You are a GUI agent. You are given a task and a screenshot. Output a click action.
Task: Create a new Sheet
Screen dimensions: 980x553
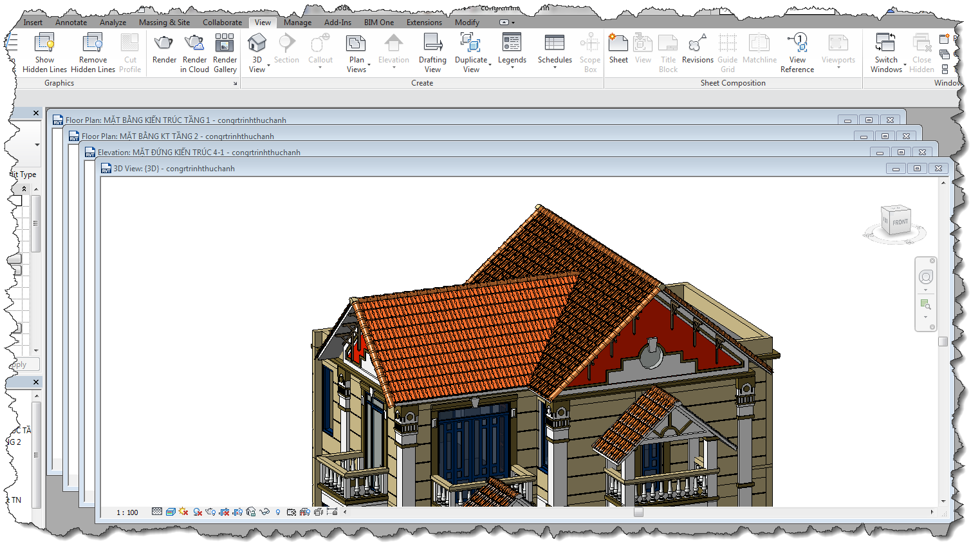618,50
